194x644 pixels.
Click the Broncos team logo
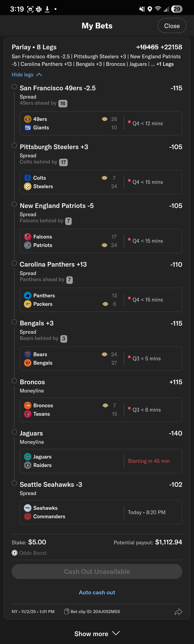[x=28, y=405]
